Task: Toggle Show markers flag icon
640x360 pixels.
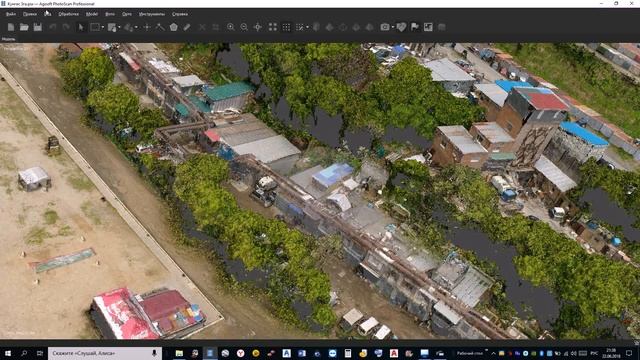Action: pos(415,27)
